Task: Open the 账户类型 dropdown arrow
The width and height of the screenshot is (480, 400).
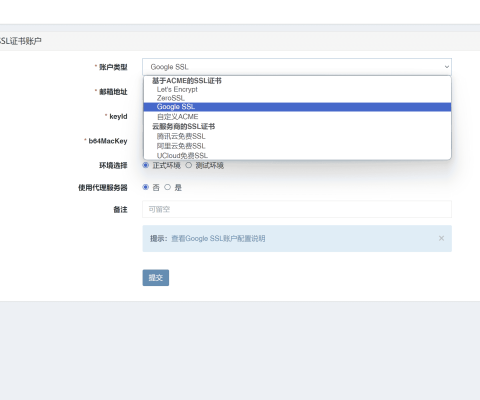Action: (447, 67)
